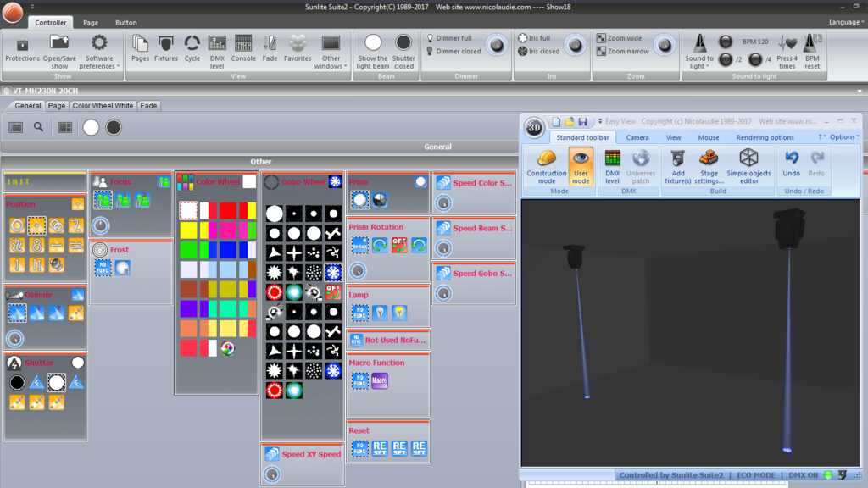
Task: Click the Console icon
Action: point(243,48)
